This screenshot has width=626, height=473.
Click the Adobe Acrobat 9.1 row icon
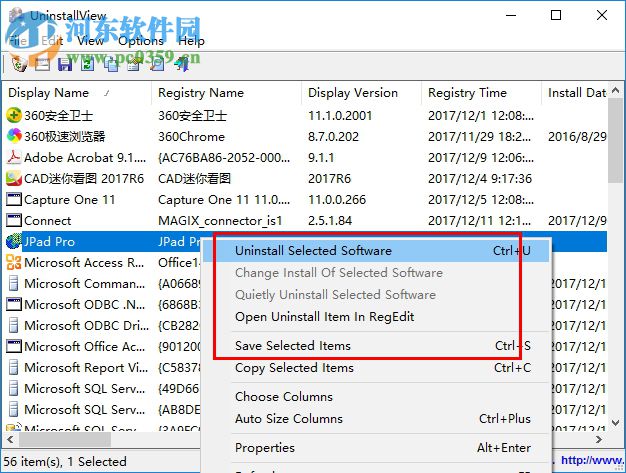pyautogui.click(x=14, y=157)
